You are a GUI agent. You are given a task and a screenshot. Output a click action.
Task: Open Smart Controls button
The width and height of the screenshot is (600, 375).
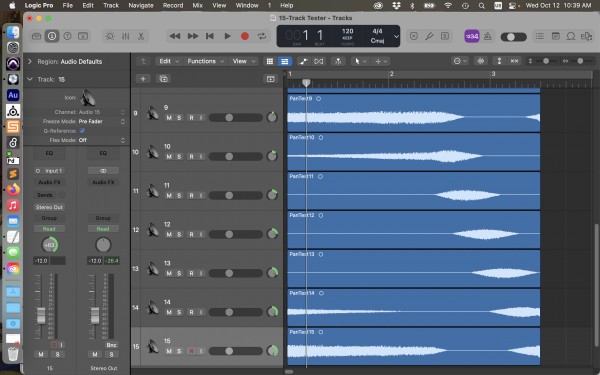(110, 36)
